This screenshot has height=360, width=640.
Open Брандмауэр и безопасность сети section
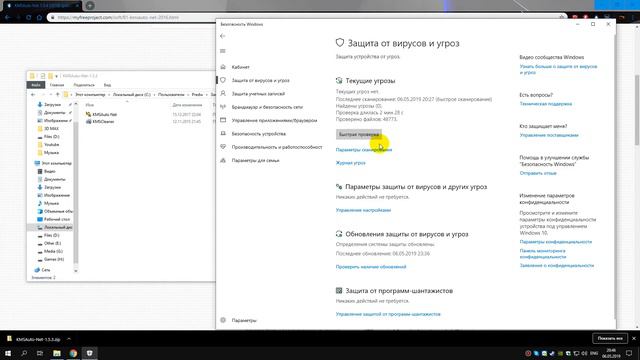tap(267, 107)
